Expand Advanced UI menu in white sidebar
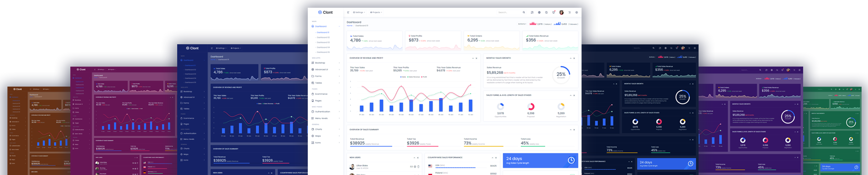This screenshot has height=175, width=868. click(x=326, y=70)
